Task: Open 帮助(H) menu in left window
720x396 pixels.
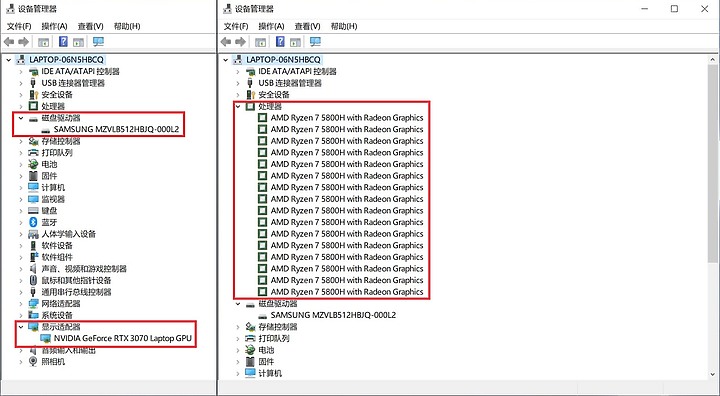Action: pos(127,26)
